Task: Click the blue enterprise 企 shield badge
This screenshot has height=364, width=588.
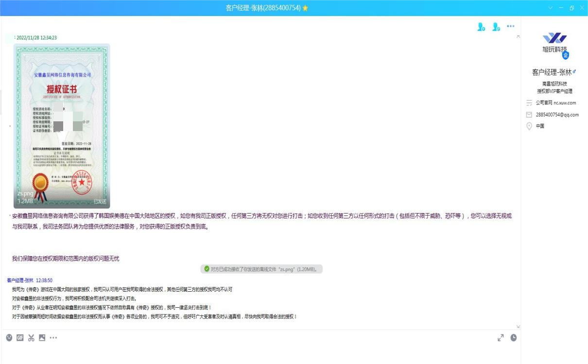Action: [x=565, y=55]
